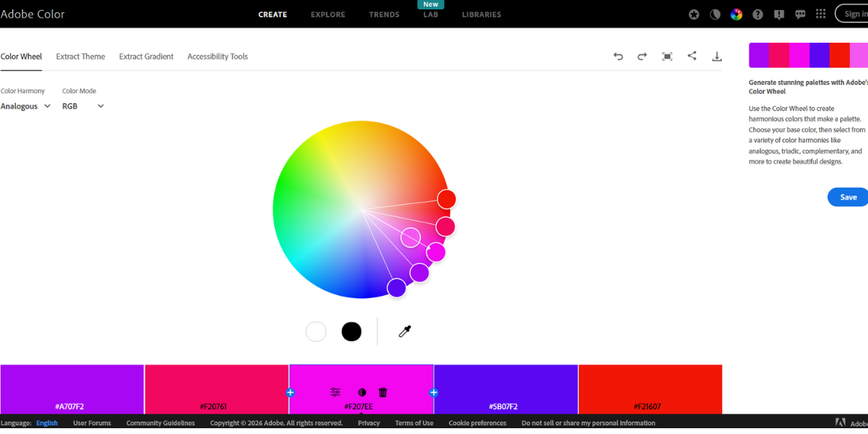
Task: Open the Color Mode RGB dropdown
Action: 83,106
